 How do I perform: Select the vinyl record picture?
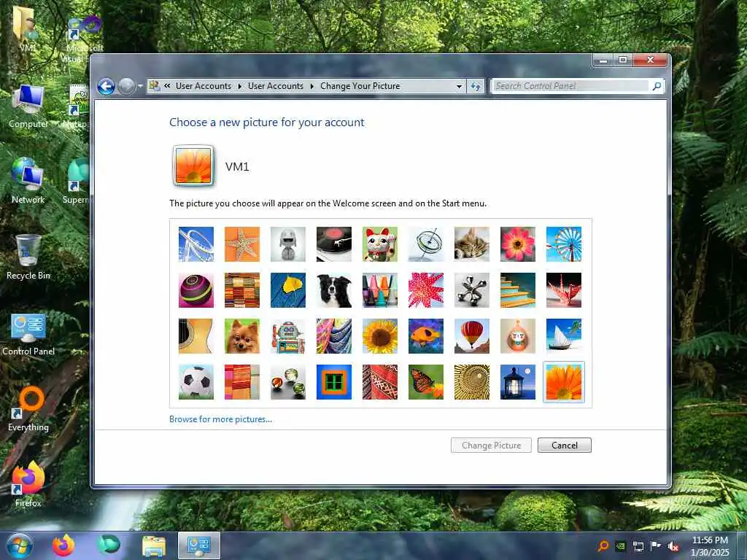(334, 244)
